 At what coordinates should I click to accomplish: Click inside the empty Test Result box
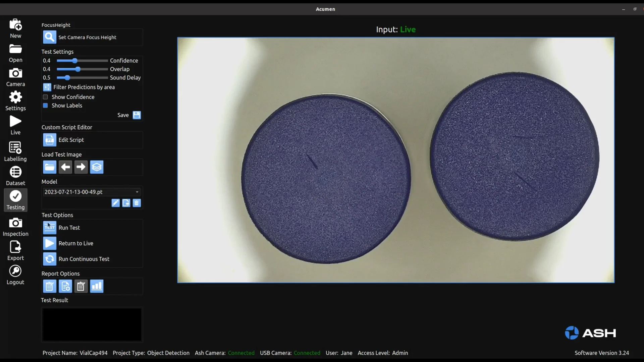coord(92,324)
